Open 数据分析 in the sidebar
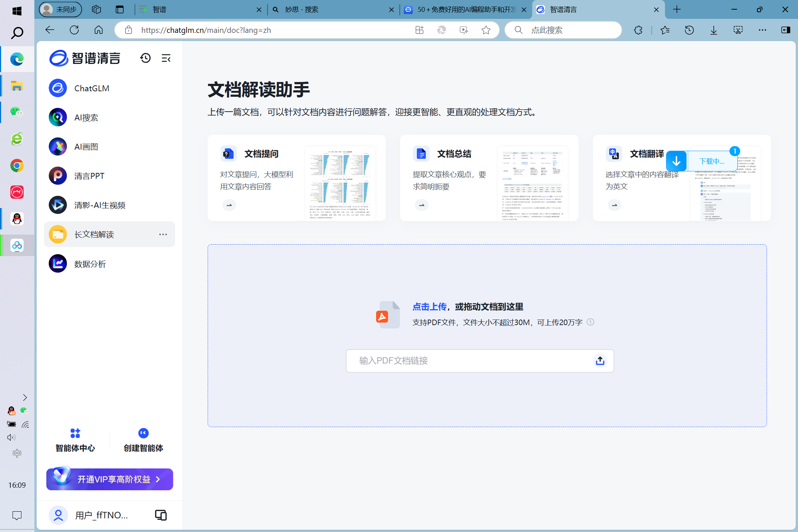 pos(109,264)
